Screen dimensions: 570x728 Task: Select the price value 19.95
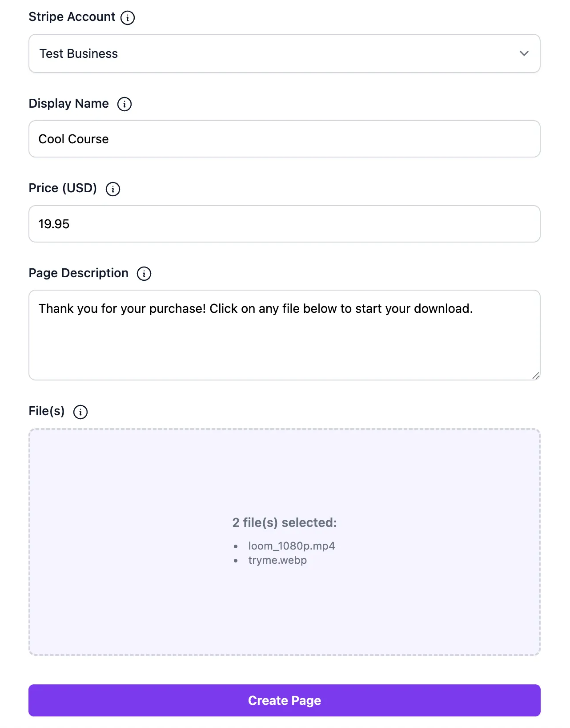pos(54,224)
